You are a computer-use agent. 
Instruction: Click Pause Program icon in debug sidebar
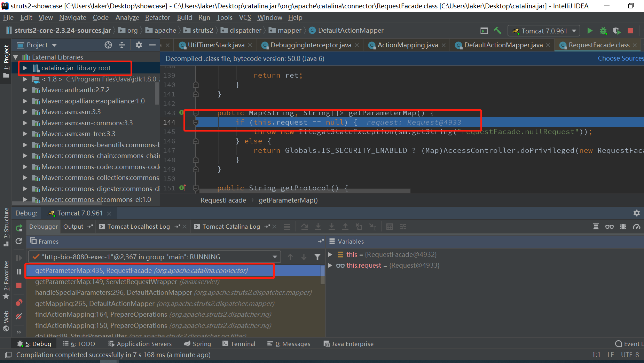pos(19,271)
